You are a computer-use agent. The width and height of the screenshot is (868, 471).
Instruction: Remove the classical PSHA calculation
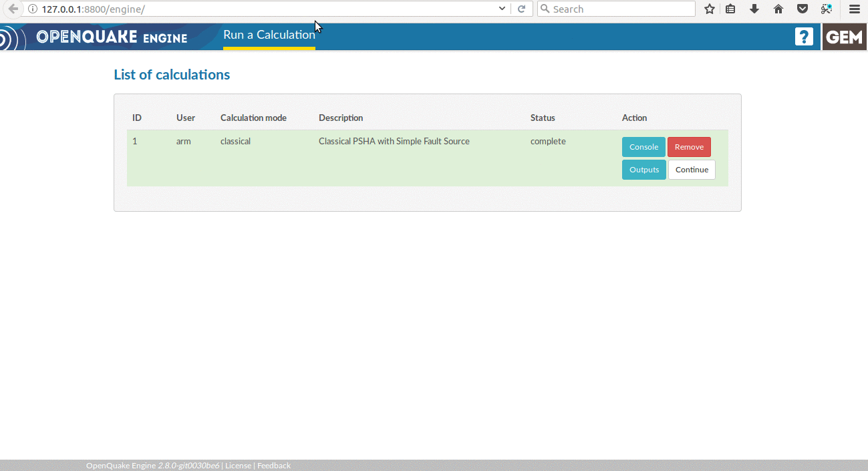[x=689, y=147]
